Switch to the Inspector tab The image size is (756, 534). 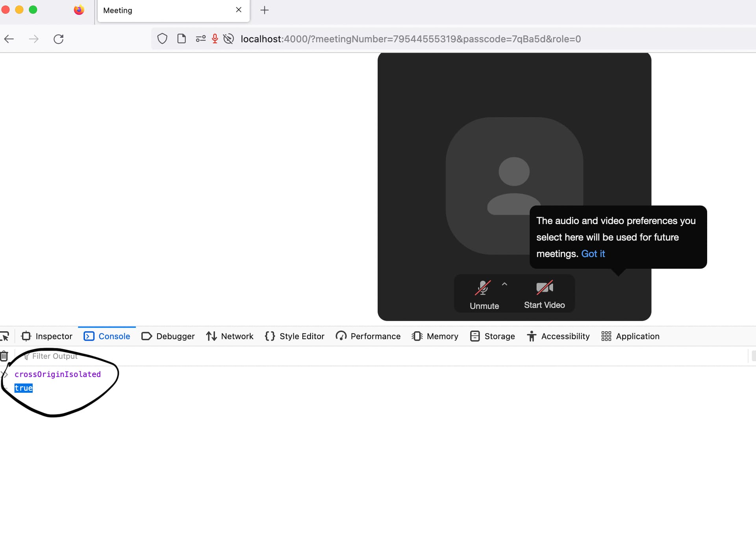pos(47,336)
